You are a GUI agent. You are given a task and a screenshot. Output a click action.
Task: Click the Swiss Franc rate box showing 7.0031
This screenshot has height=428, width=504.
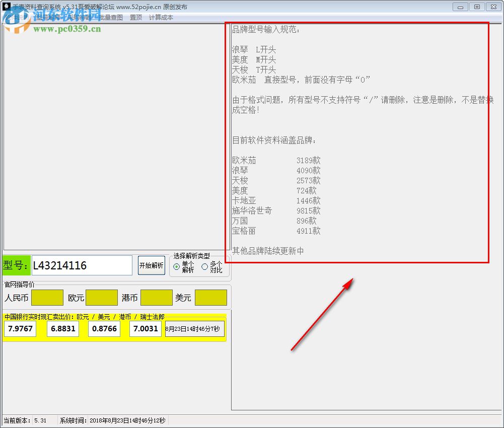[145, 328]
